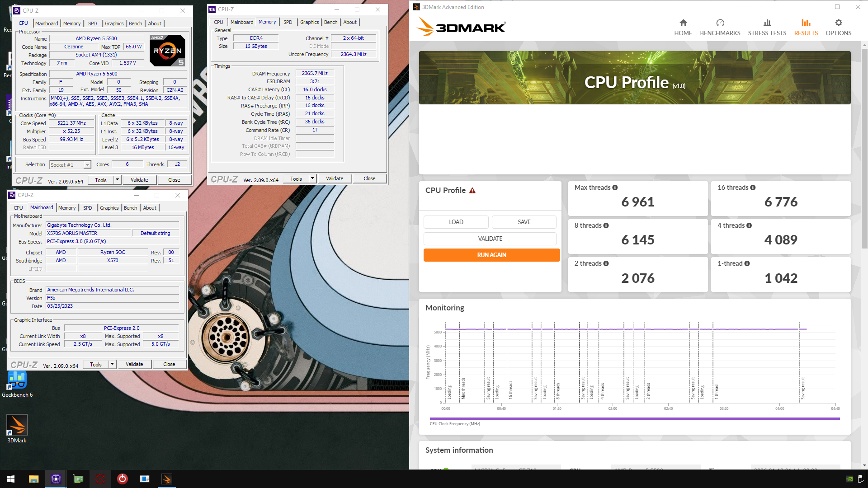Open the 3DMark HOME section
Viewport: 868px width, 488px height.
pyautogui.click(x=683, y=28)
